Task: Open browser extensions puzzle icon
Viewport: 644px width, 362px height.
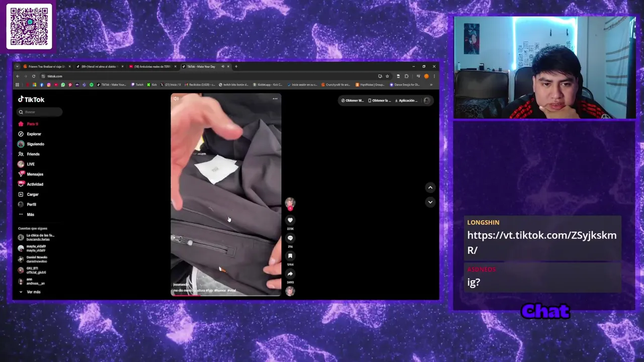Action: [x=407, y=76]
